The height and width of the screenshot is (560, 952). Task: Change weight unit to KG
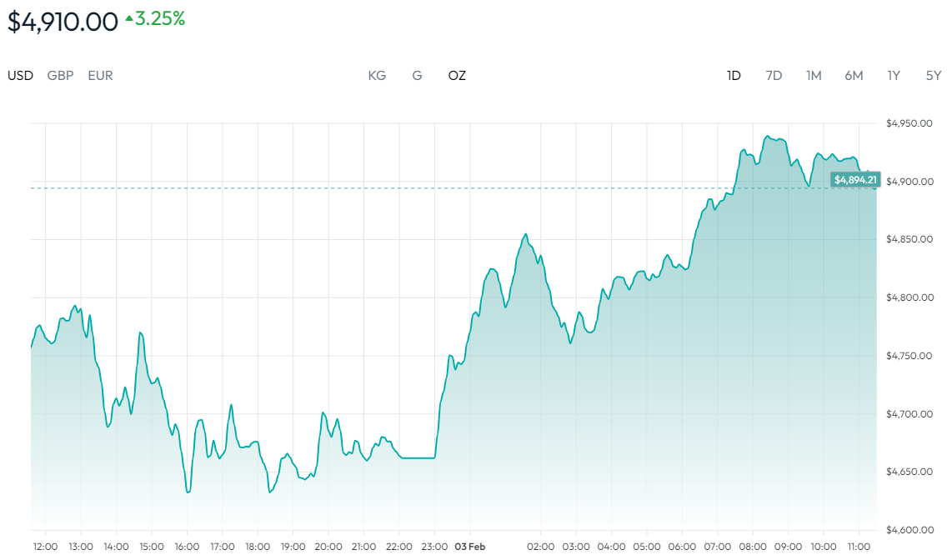pos(377,76)
